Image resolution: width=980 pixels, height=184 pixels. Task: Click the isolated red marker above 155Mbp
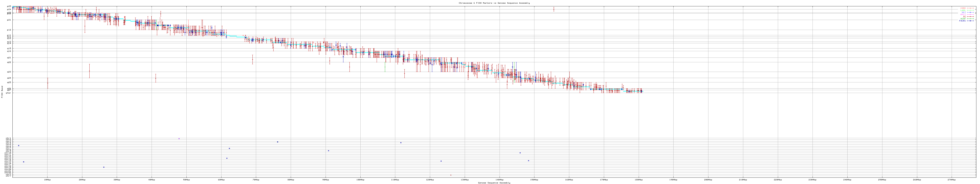point(554,9)
